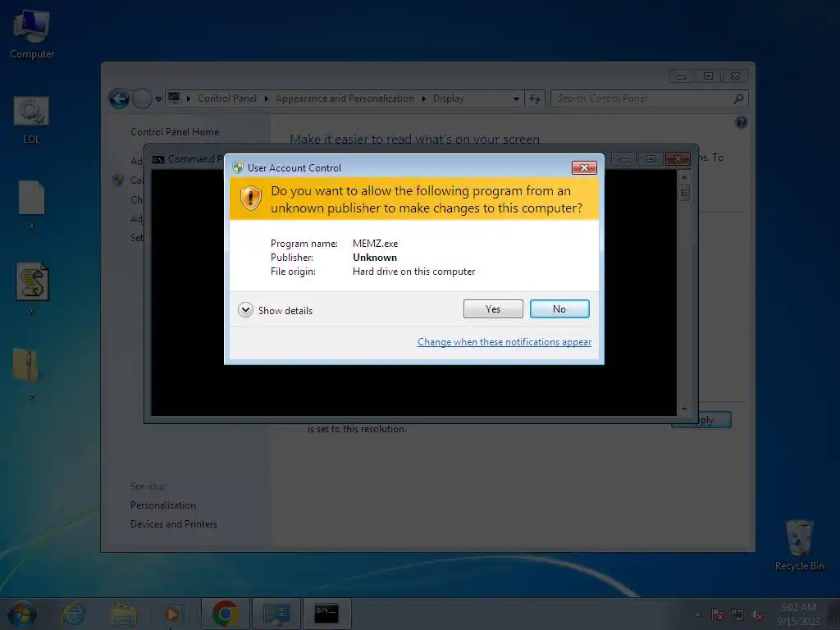Click Command Prompt scrollbar up arrow
The height and width of the screenshot is (630, 840).
684,176
